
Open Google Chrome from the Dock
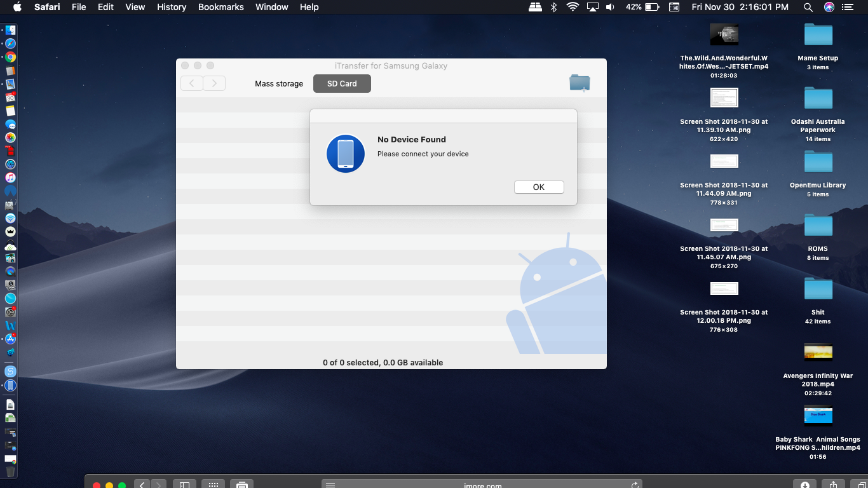[10, 57]
